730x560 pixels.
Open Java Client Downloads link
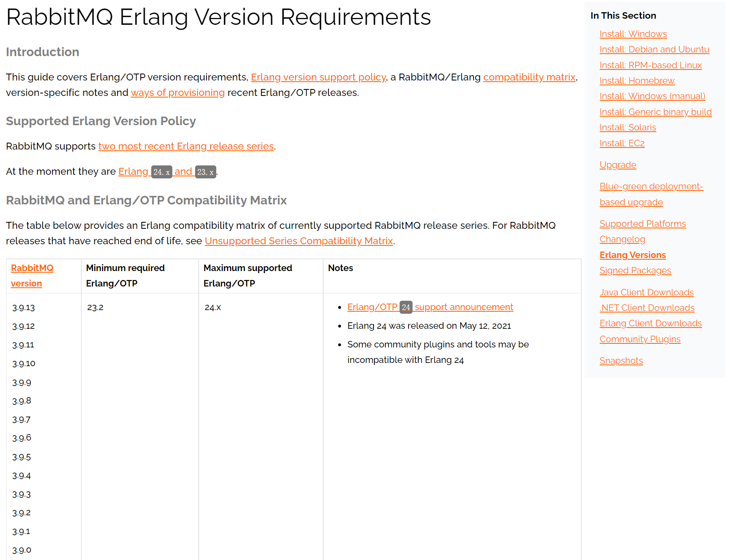(x=647, y=293)
